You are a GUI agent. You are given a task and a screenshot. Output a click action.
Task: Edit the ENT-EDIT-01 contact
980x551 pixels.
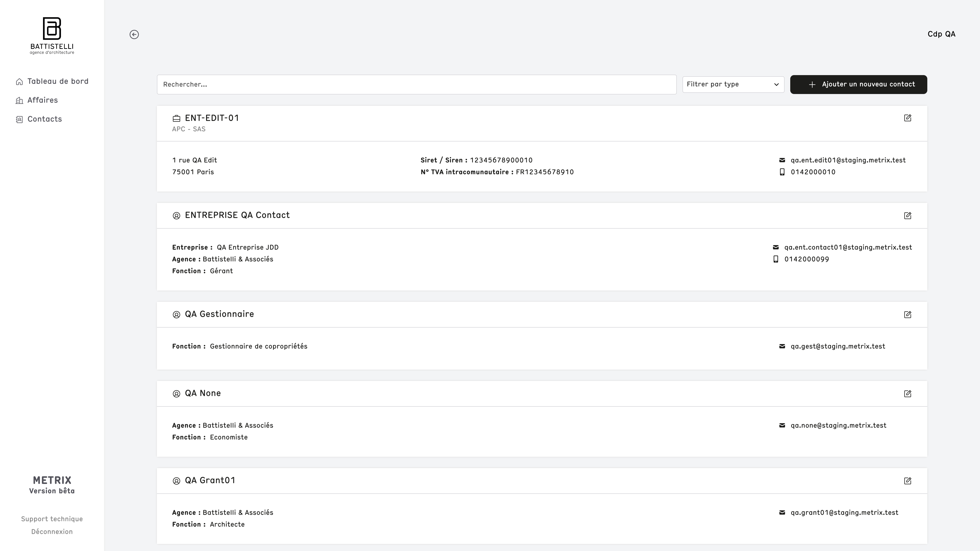tap(908, 118)
